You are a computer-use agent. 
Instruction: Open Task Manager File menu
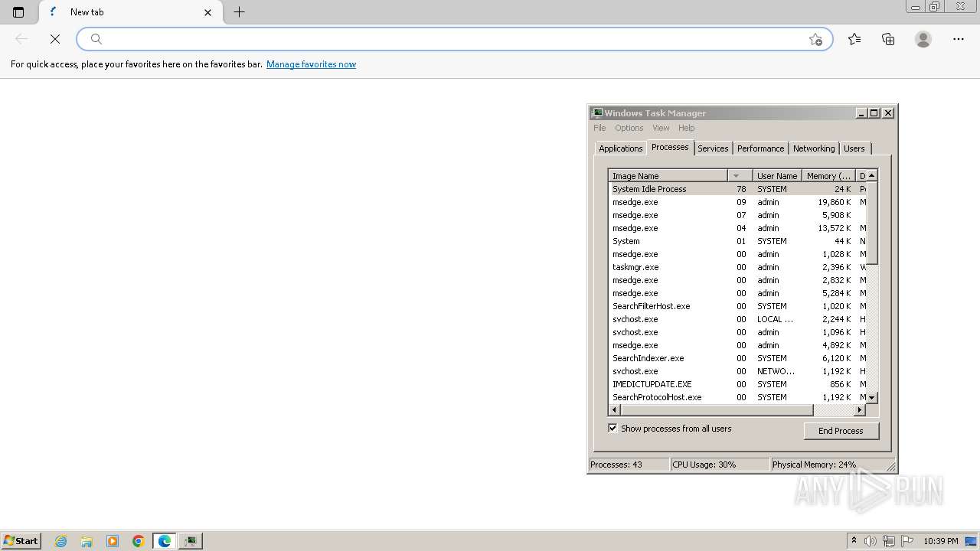(x=599, y=128)
